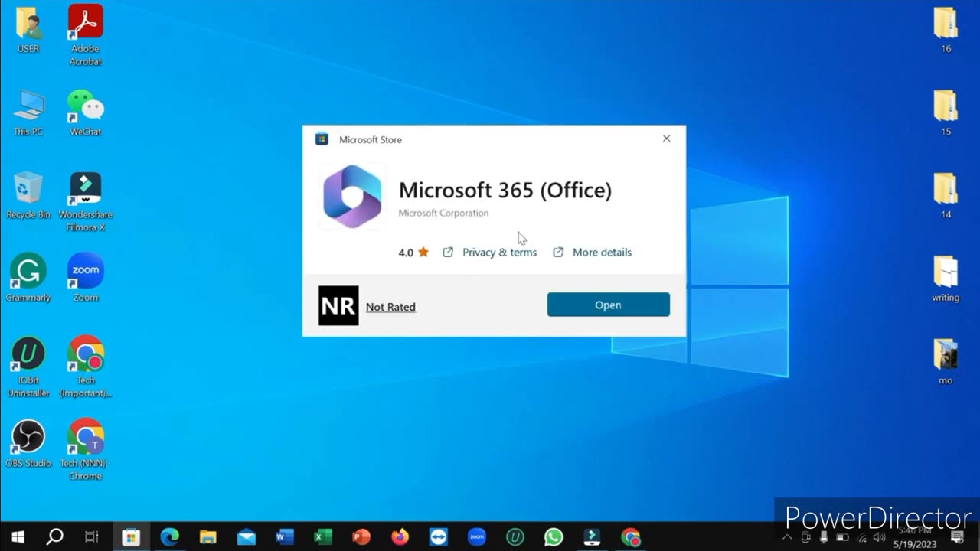The width and height of the screenshot is (980, 551).
Task: Open IObit Uninstaller from the taskbar
Action: pyautogui.click(x=514, y=537)
